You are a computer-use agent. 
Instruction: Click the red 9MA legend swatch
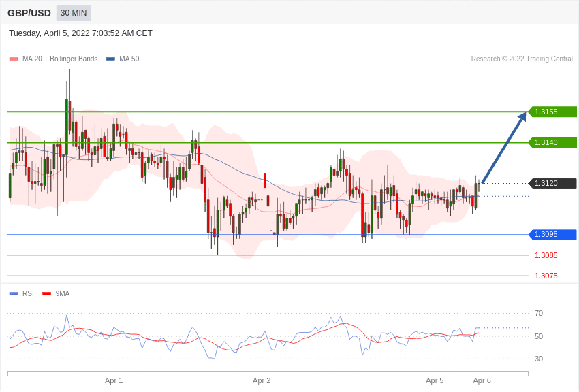(46, 293)
